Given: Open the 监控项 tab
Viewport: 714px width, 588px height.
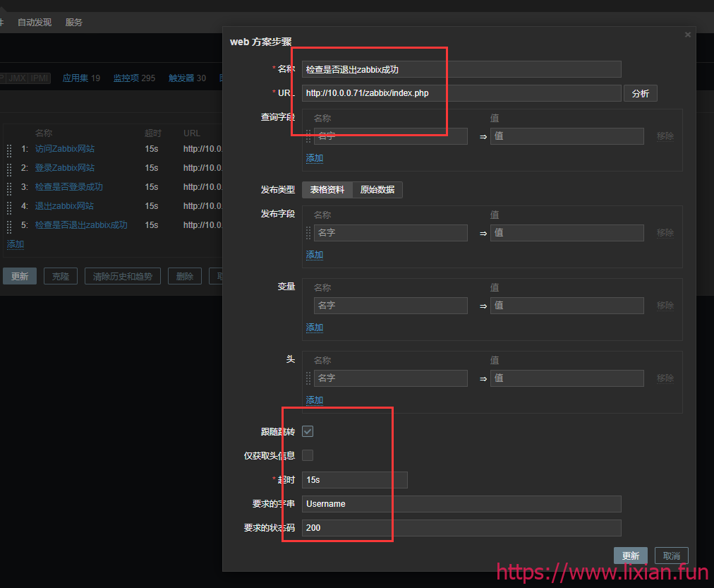Looking at the screenshot, I should tap(126, 78).
